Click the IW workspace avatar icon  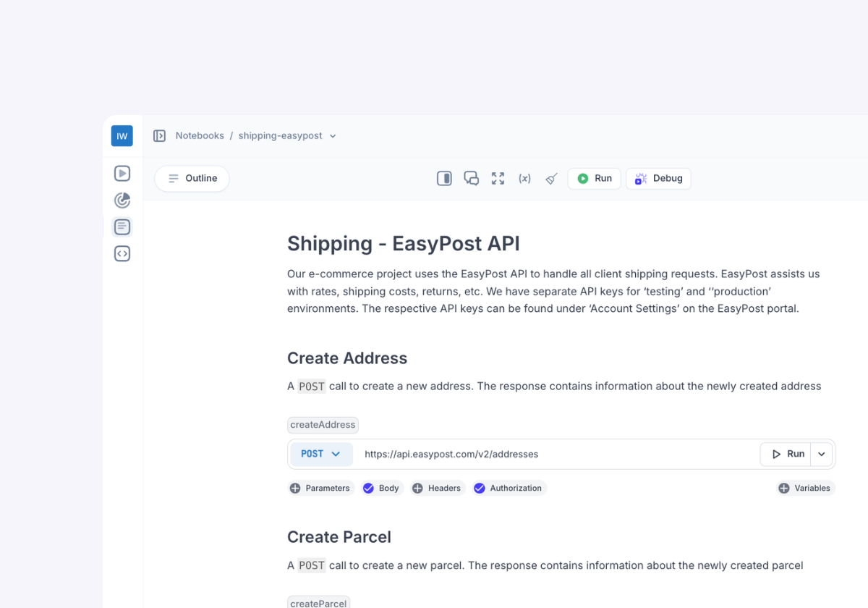pyautogui.click(x=122, y=136)
